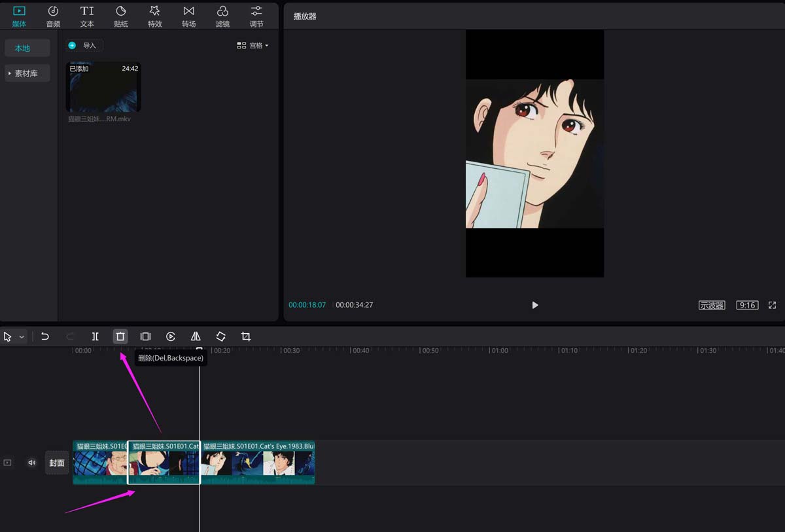Click the 播放器 panel title

[305, 16]
